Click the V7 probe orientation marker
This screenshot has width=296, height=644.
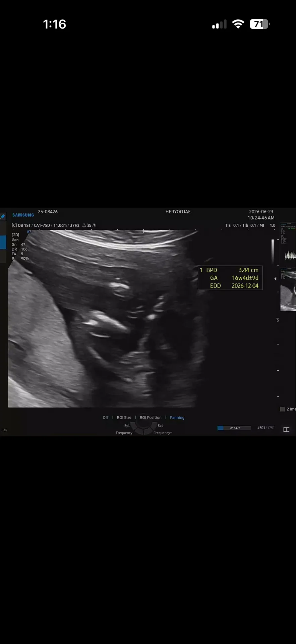[x=29, y=232]
